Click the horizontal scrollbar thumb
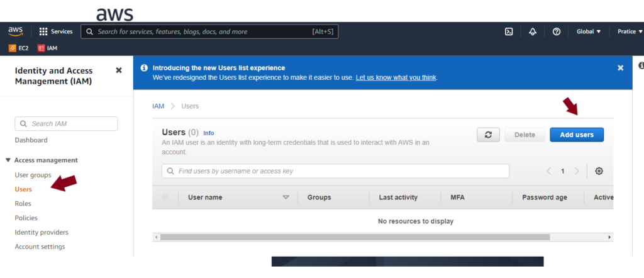 click(355, 237)
